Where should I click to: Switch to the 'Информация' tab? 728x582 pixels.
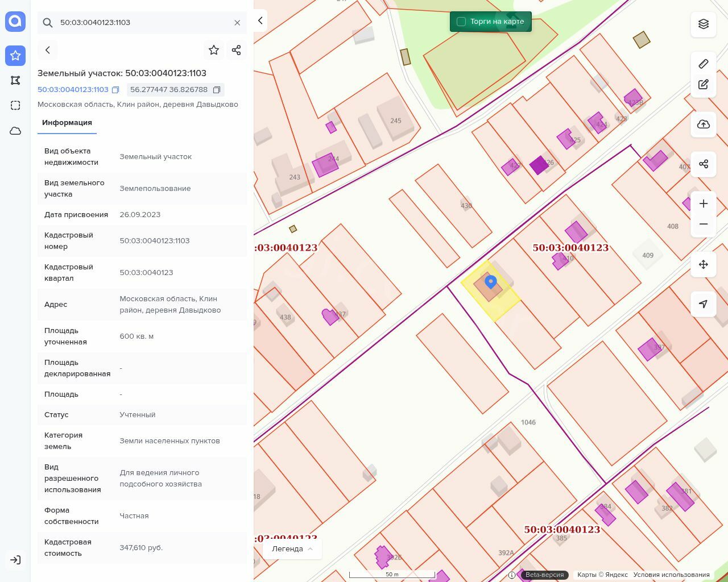67,123
